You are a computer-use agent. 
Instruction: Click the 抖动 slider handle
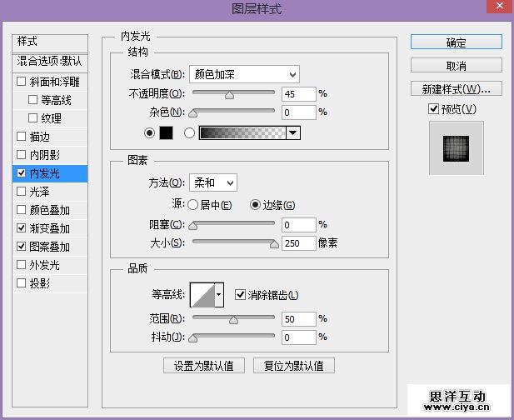click(193, 338)
